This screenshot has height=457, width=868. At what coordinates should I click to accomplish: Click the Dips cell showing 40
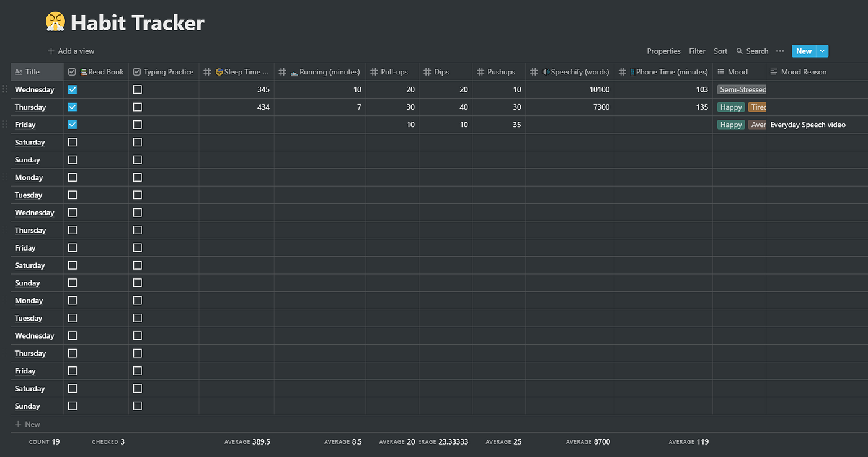tap(446, 107)
